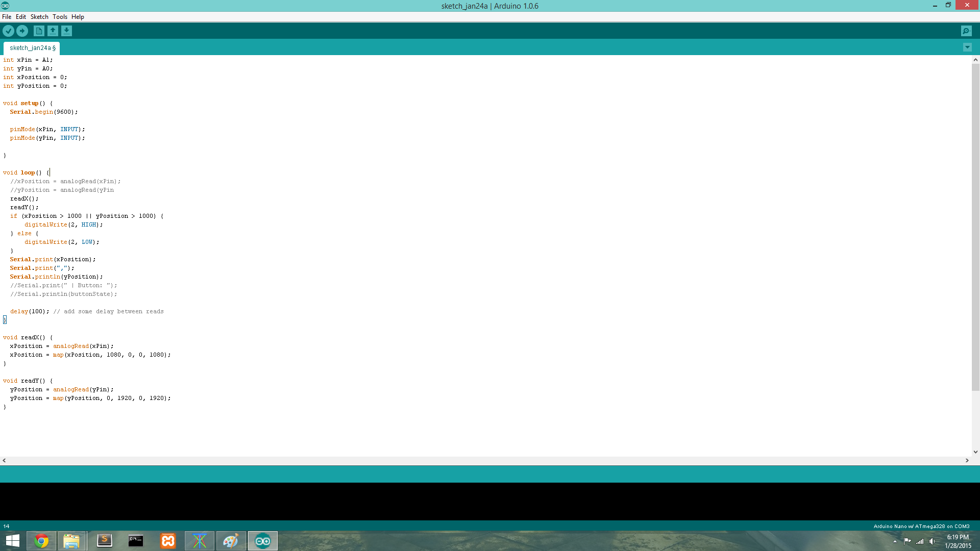980x551 pixels.
Task: Open the Tools menu
Action: pos(60,17)
